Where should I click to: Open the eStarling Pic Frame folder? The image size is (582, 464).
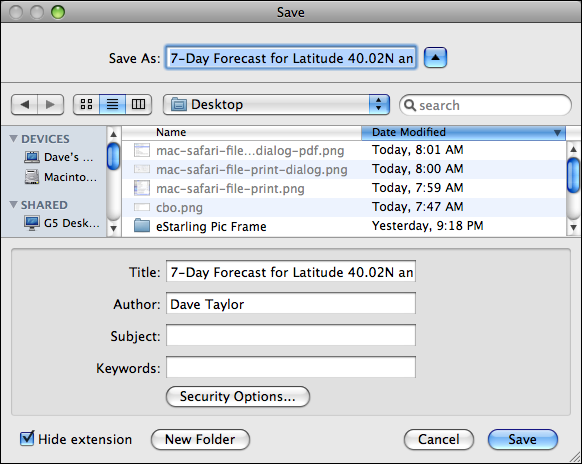tap(211, 226)
